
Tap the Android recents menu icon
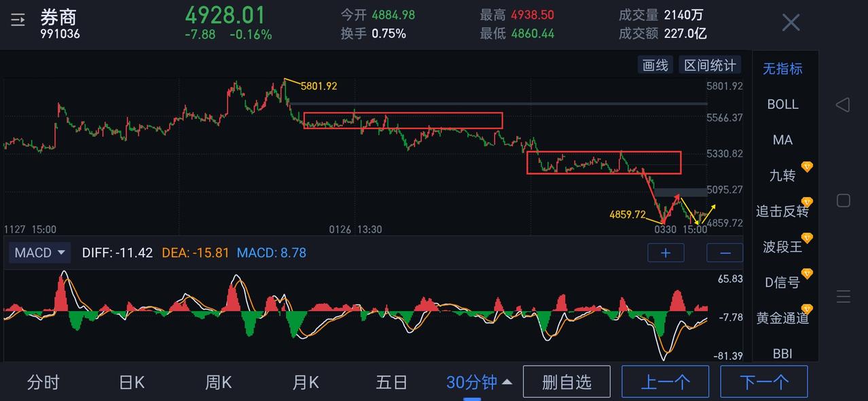coord(844,296)
